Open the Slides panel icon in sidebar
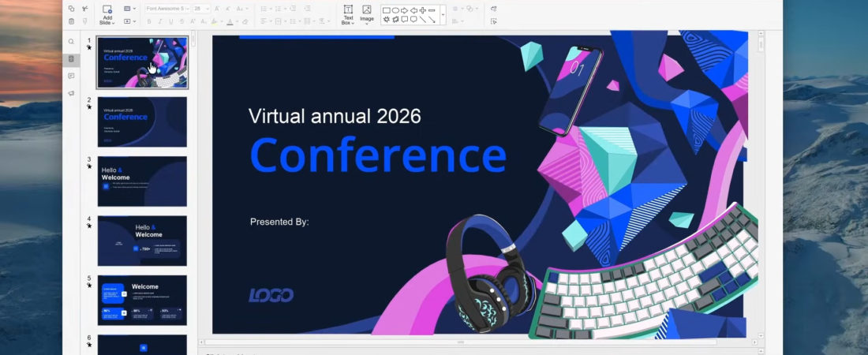The image size is (868, 355). coord(71,58)
